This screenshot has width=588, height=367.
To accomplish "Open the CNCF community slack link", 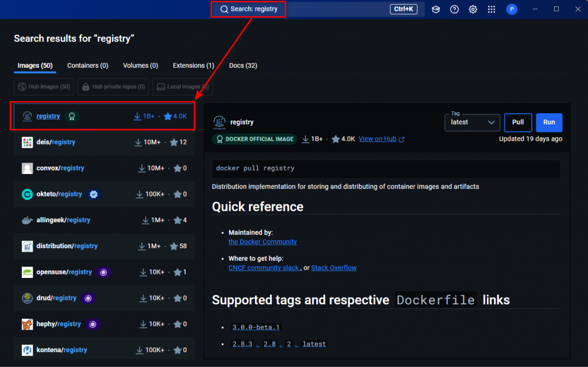I will [264, 268].
